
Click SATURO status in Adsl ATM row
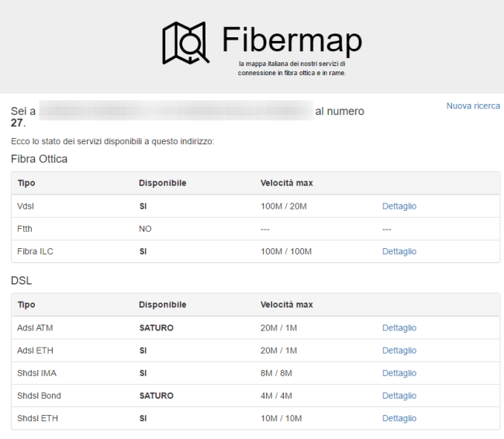[156, 328]
